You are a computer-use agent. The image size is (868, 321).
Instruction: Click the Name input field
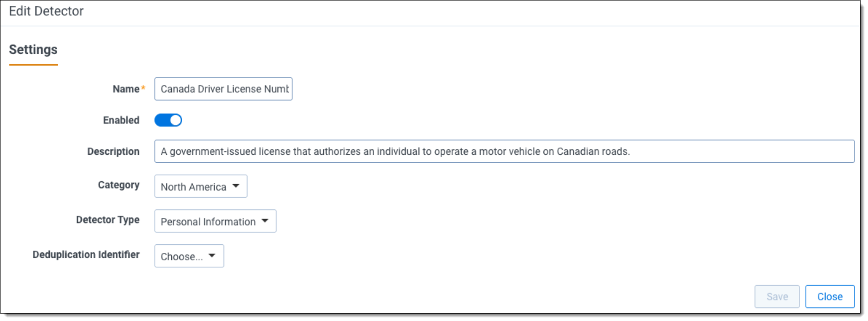(x=223, y=89)
